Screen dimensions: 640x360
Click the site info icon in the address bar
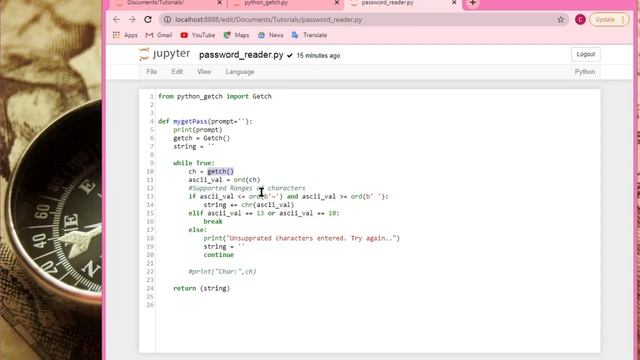coord(167,20)
